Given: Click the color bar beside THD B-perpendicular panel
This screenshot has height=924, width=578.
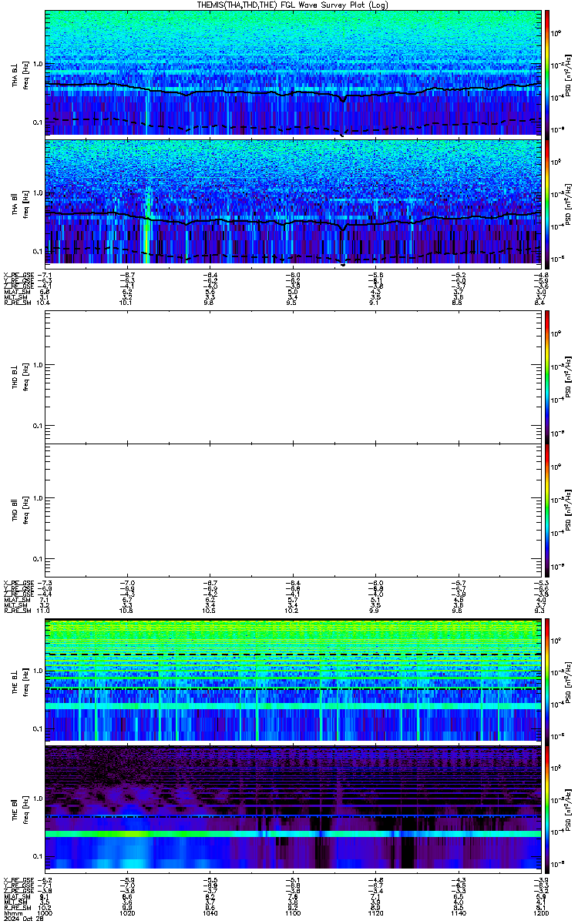Looking at the screenshot, I should [x=547, y=376].
